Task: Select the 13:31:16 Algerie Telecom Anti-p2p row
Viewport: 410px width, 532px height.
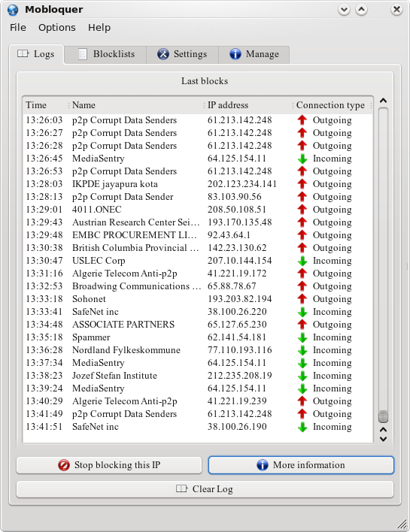Action: point(198,274)
